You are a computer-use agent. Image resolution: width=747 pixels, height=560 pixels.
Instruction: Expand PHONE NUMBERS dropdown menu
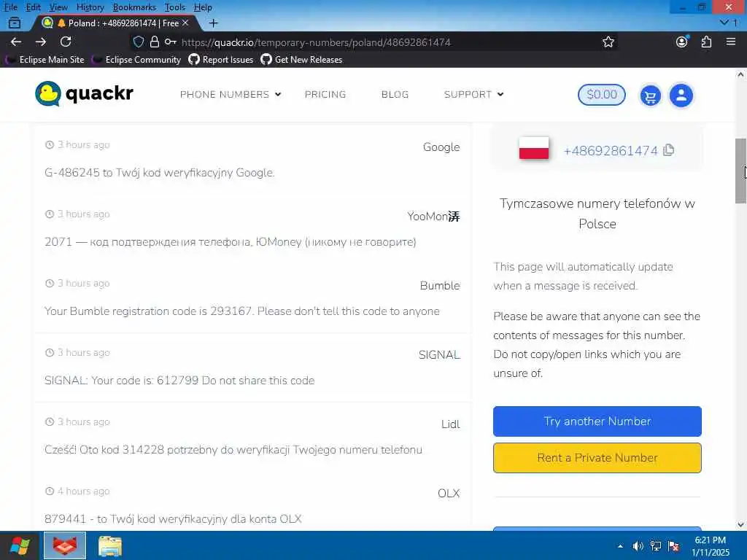230,94
